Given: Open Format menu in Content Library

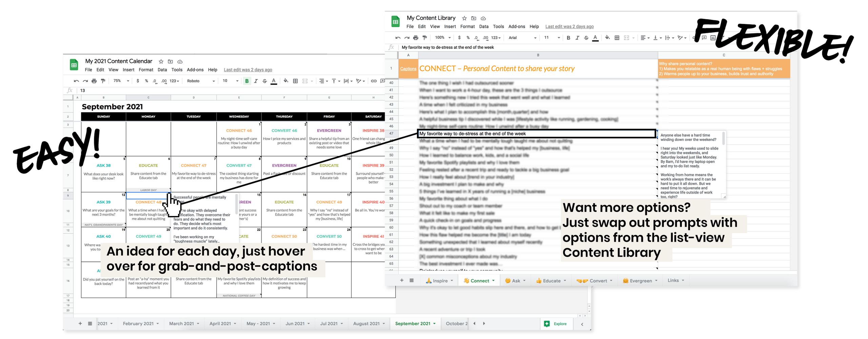Looking at the screenshot, I should [468, 26].
